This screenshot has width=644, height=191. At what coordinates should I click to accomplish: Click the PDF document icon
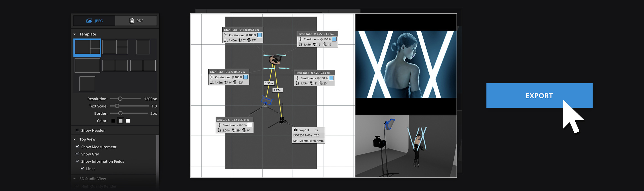pos(131,21)
